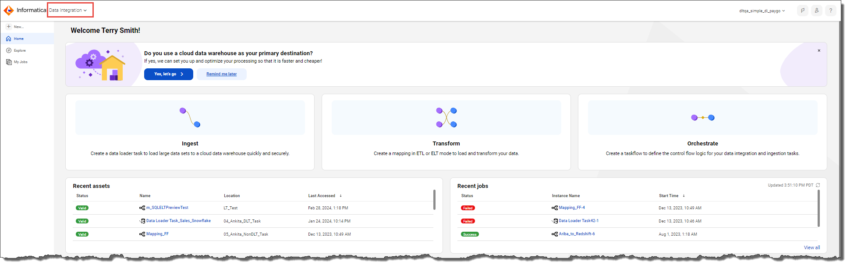Viewport: 868px width, 265px height.
Task: Click the My Jobs list icon
Action: (x=9, y=62)
